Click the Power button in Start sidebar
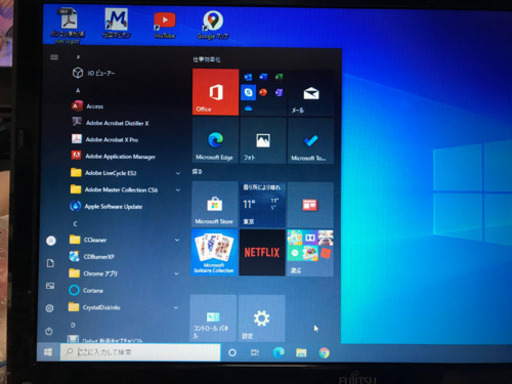Screen dimensions: 512x384 pyautogui.click(x=49, y=331)
